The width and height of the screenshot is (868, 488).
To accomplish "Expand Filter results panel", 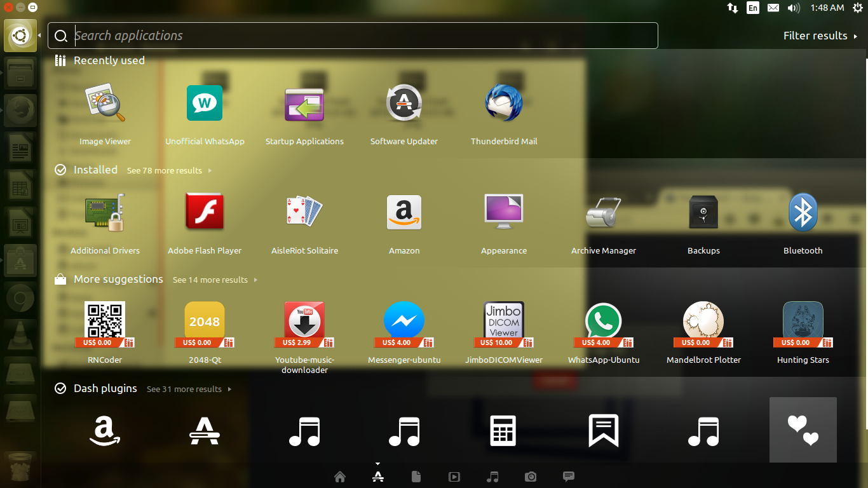I will 820,36.
